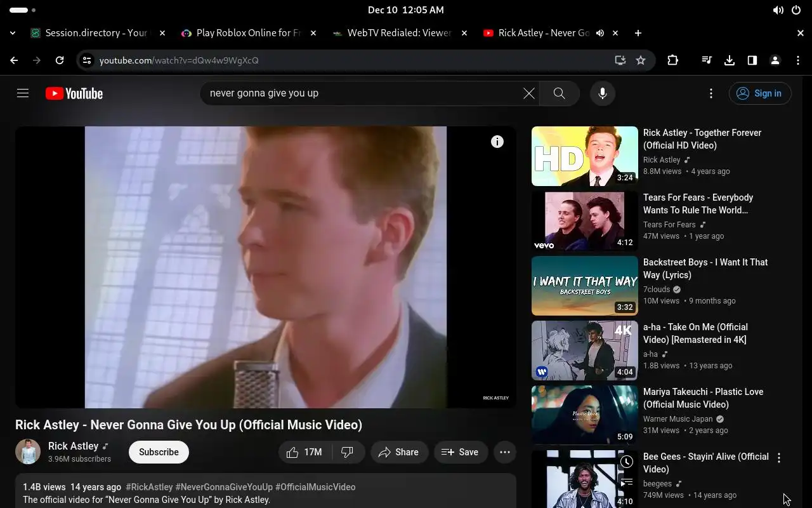Dislike the video with thumbs down
Image resolution: width=812 pixels, height=508 pixels.
tap(348, 452)
